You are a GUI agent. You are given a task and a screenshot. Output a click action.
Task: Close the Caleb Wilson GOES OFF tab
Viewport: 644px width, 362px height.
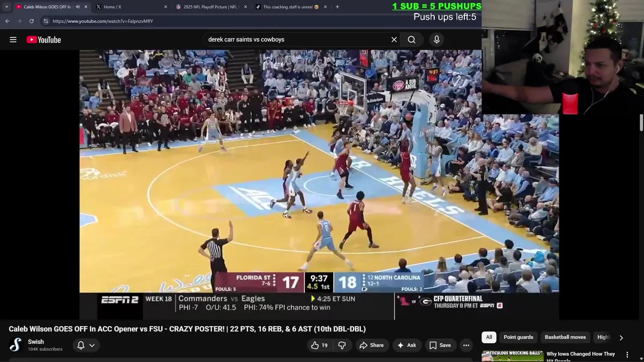[x=86, y=7]
